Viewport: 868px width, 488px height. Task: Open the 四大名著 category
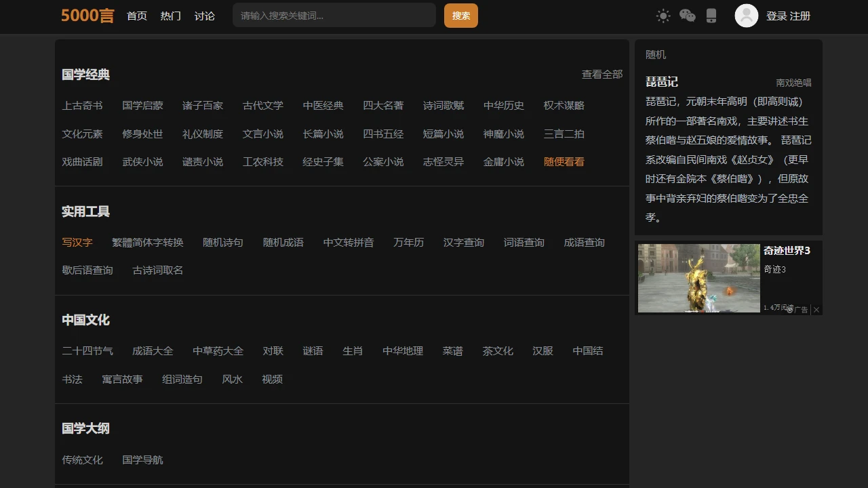point(383,105)
